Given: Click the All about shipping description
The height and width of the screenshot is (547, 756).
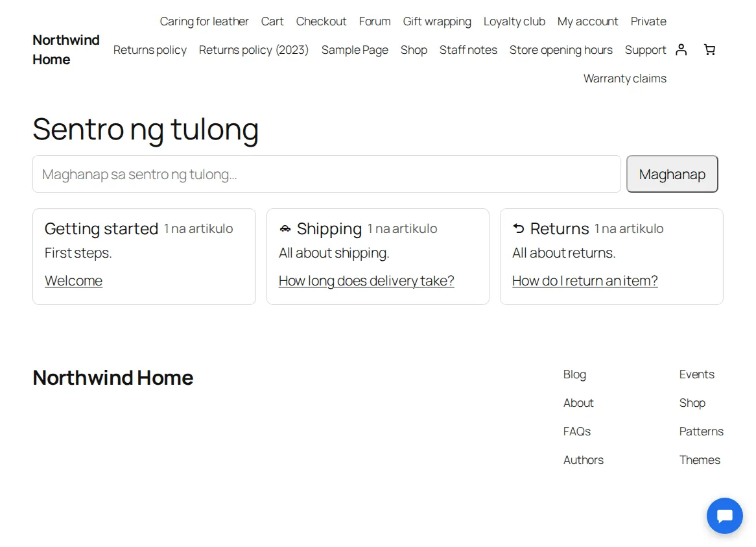Looking at the screenshot, I should pyautogui.click(x=334, y=253).
